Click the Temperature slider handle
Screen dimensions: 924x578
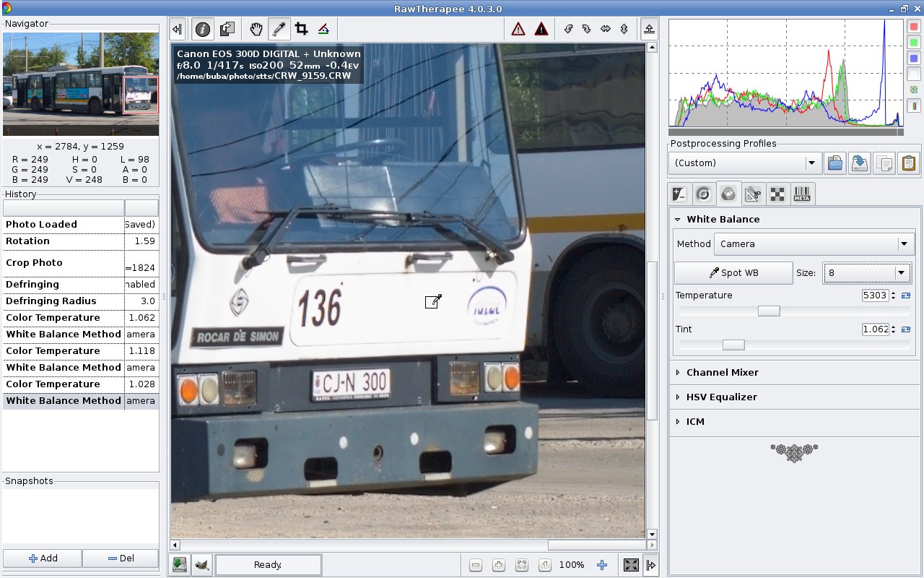tap(769, 311)
